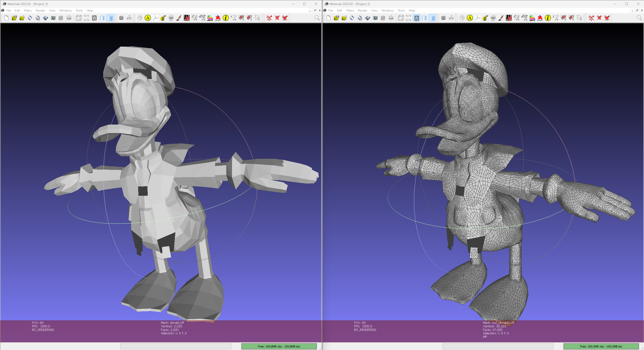644x350 pixels.
Task: Toggle Bounding Box render in right window
Action: point(401,18)
